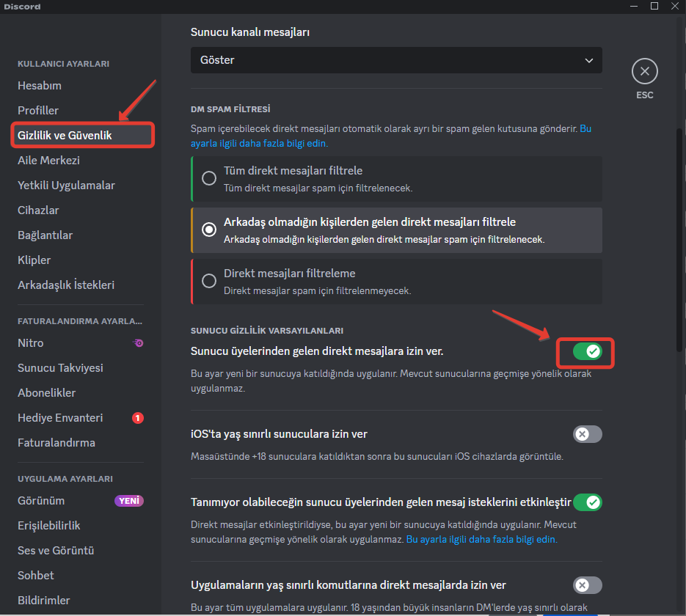Click the ESC close icon
The width and height of the screenshot is (686, 616).
[x=644, y=71]
